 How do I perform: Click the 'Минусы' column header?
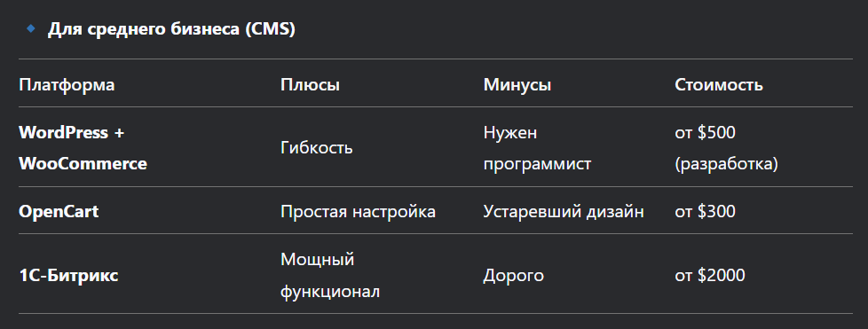click(517, 85)
